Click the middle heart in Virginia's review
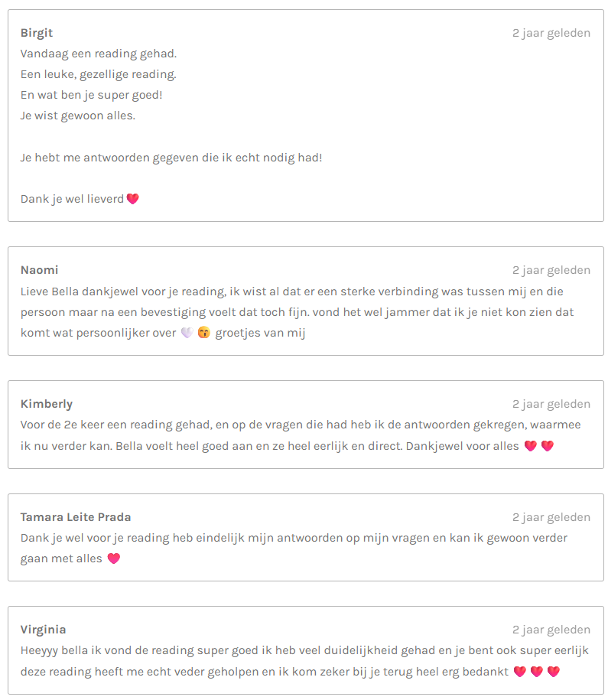 pyautogui.click(x=537, y=672)
